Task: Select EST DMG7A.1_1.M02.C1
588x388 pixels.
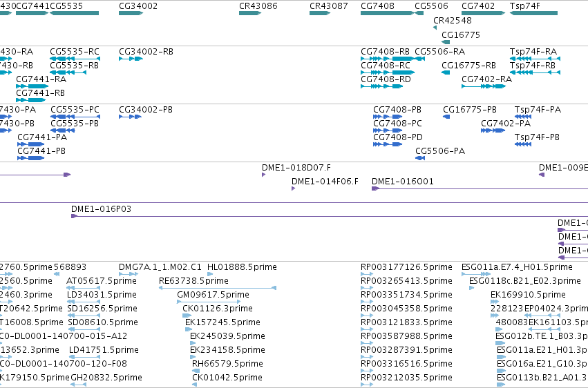Action: (129, 274)
